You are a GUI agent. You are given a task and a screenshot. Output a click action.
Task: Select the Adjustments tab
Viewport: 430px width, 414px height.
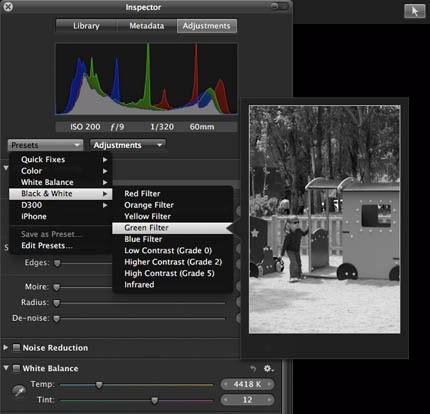(x=207, y=26)
